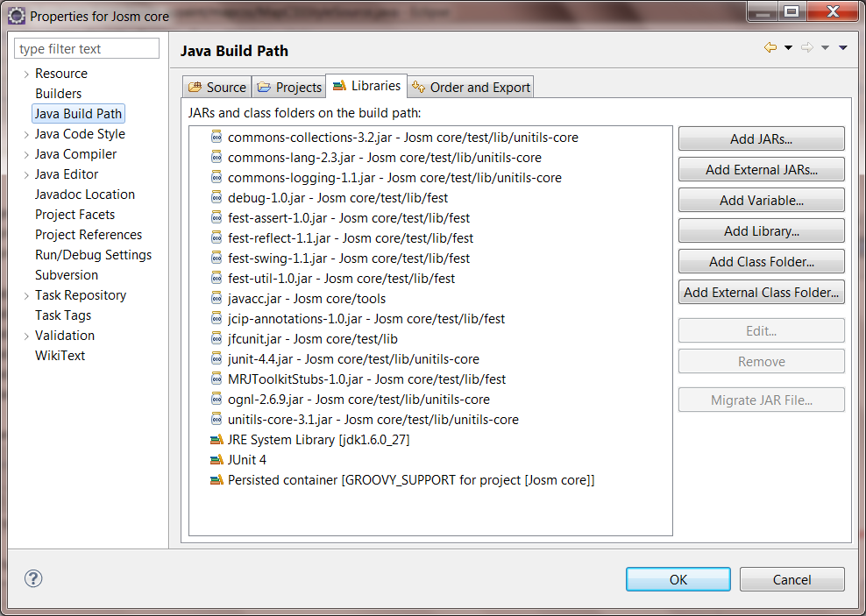The width and height of the screenshot is (866, 616).
Task: Switch to the Source tab
Action: 217,87
